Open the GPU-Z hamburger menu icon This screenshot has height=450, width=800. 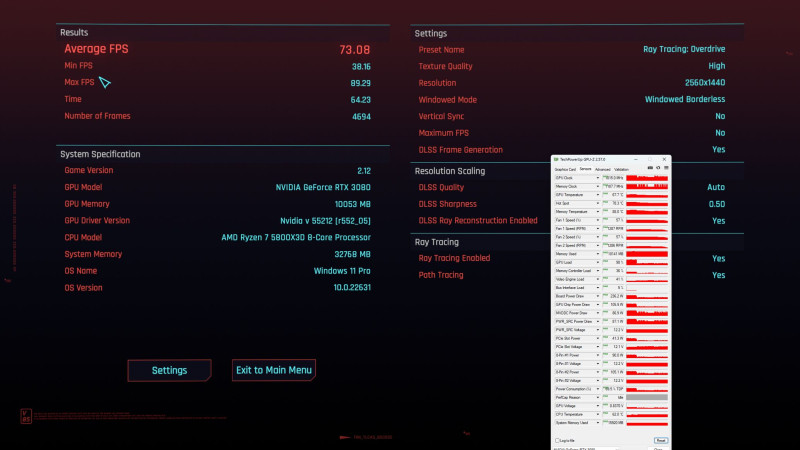tap(666, 168)
